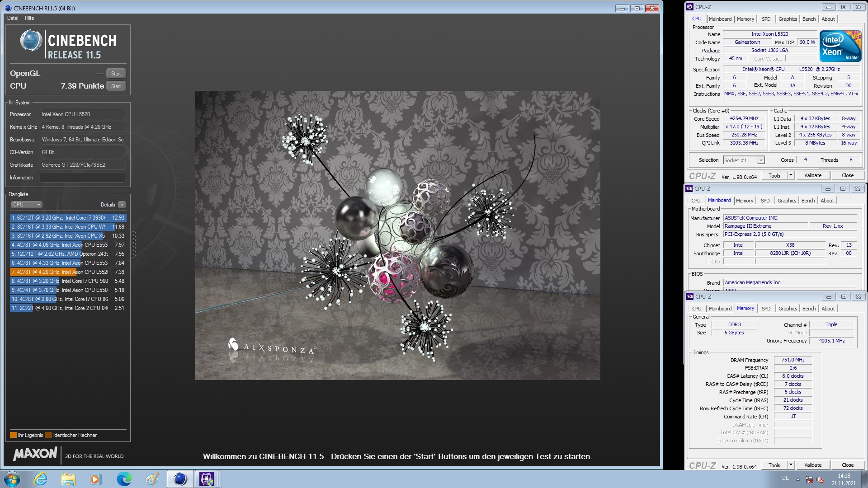Open CPU tab in middle CPU-Z window
This screenshot has width=868, height=488.
696,201
